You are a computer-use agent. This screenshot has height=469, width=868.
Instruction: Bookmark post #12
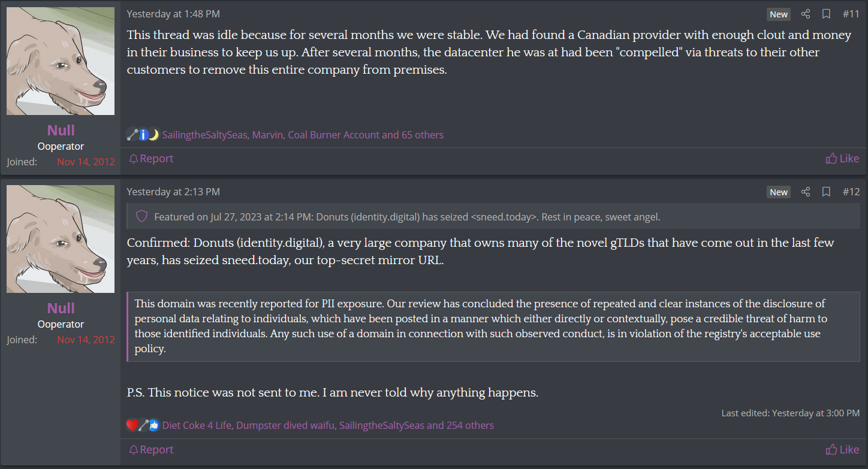pyautogui.click(x=826, y=192)
